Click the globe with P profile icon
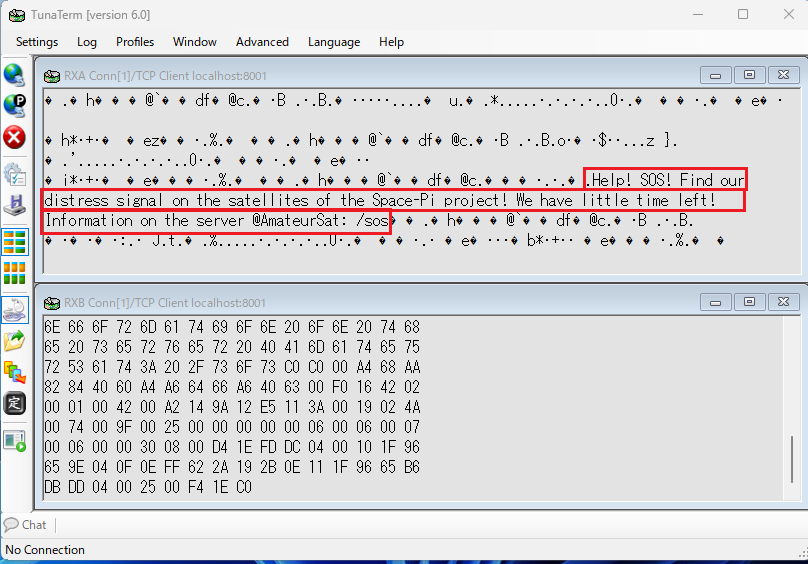This screenshot has width=808, height=564. (x=14, y=106)
